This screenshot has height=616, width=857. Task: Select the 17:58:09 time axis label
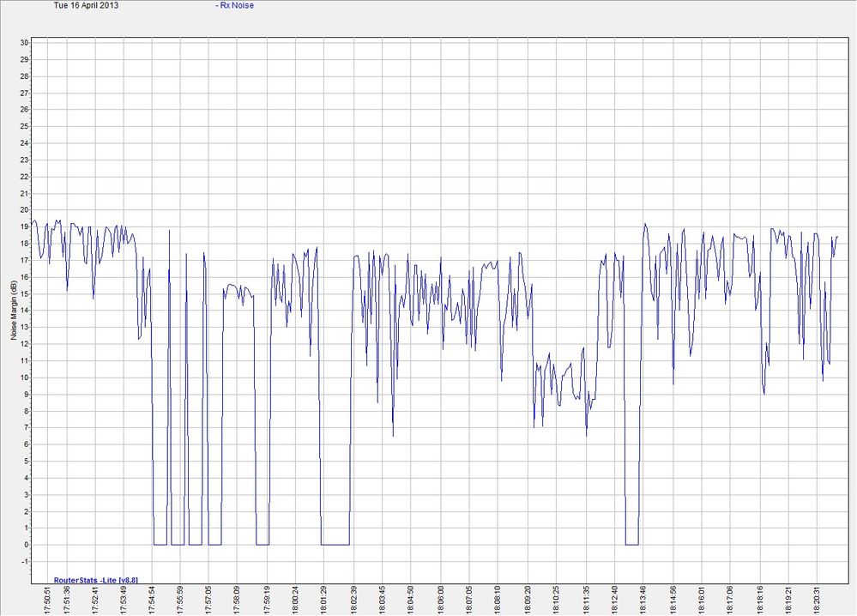click(238, 601)
